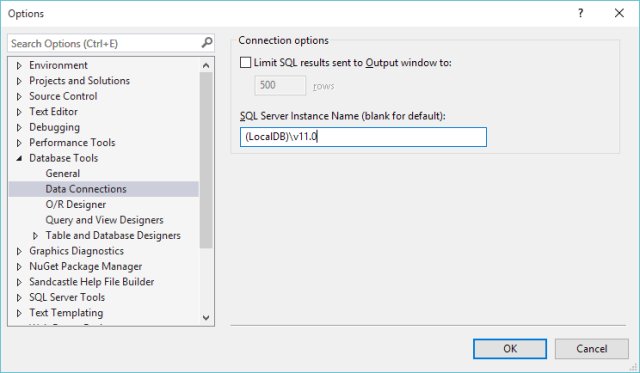Expand the SQL Server Tools node
This screenshot has width=640, height=373.
19,298
